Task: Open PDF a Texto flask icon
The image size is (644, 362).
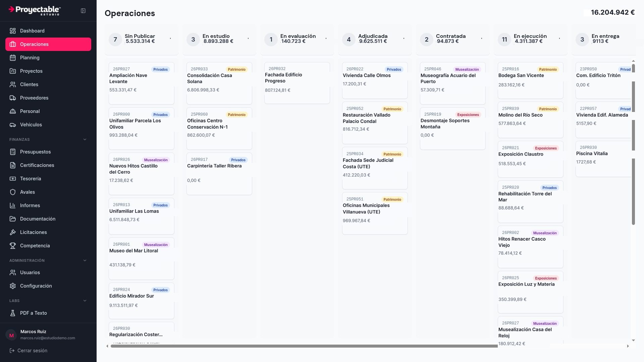Action: tap(13, 313)
